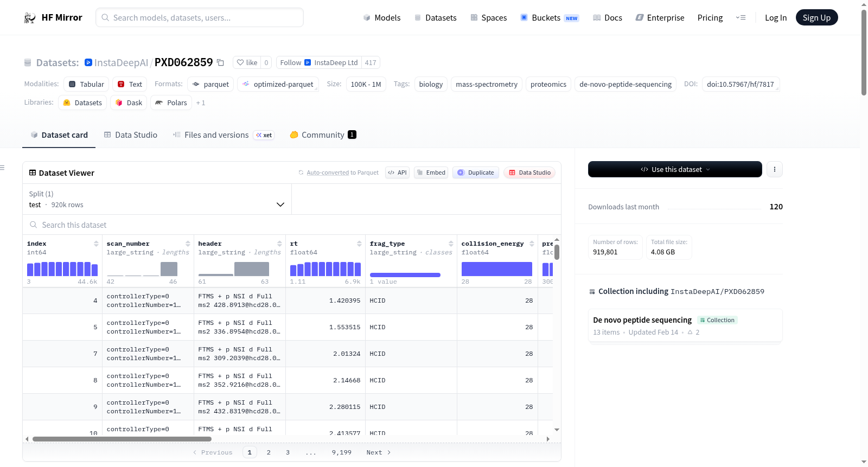Click the Search this dataset field
This screenshot has height=467, width=868.
click(x=292, y=225)
